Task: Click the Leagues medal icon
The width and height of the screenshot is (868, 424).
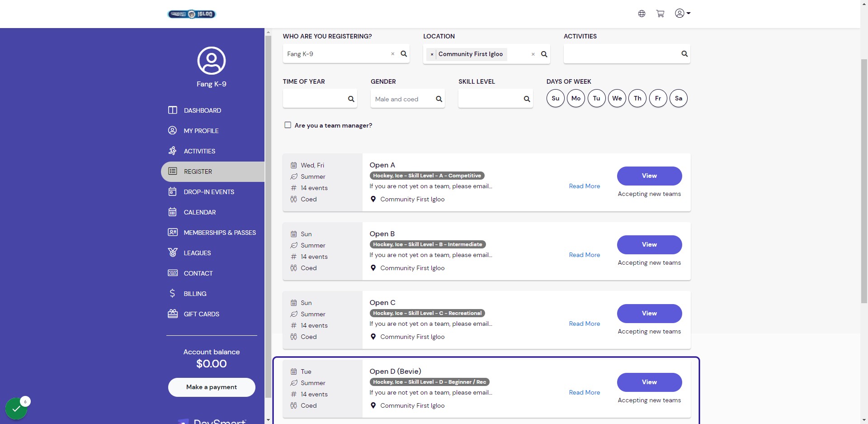Action: [x=172, y=252]
